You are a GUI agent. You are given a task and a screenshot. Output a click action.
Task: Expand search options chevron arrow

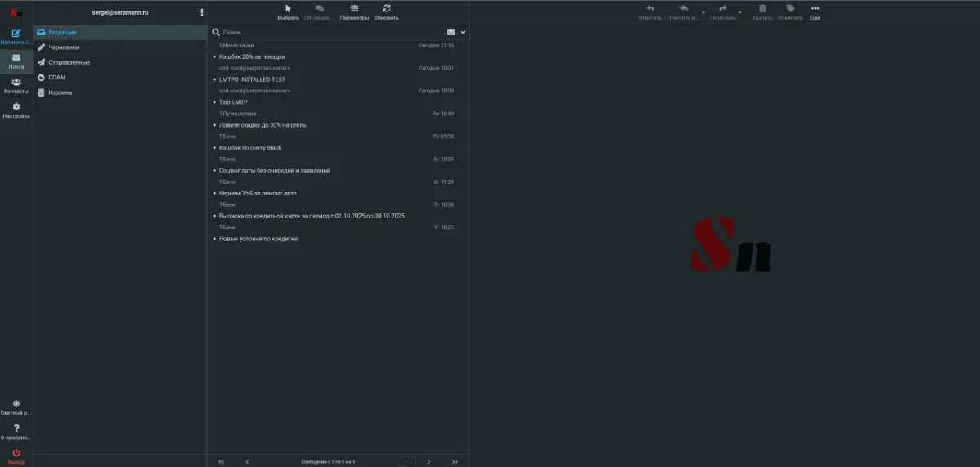pyautogui.click(x=463, y=32)
